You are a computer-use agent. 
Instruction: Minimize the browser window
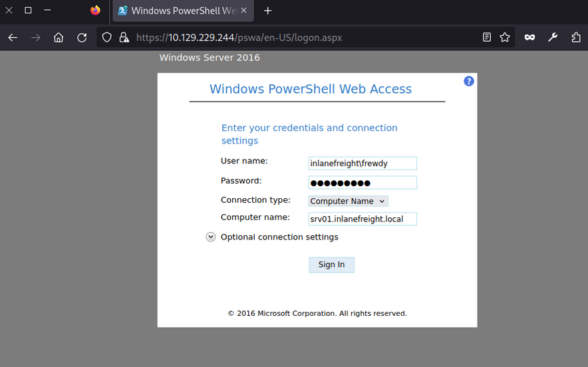coord(47,11)
